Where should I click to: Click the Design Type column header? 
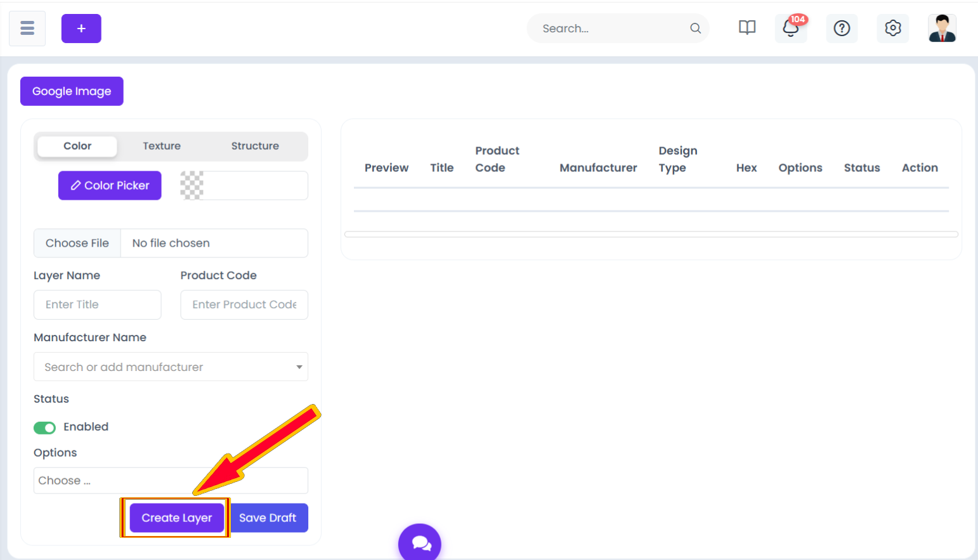click(x=678, y=159)
